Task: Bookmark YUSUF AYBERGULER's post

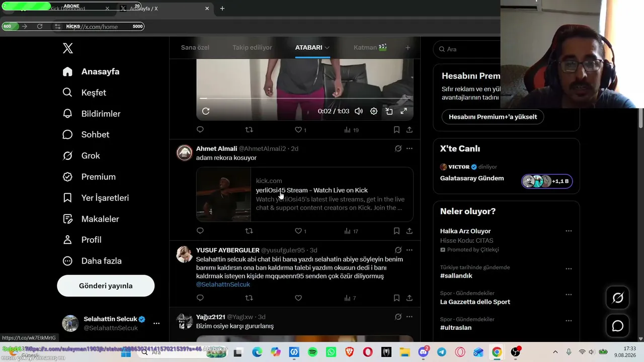Action: coord(396,298)
